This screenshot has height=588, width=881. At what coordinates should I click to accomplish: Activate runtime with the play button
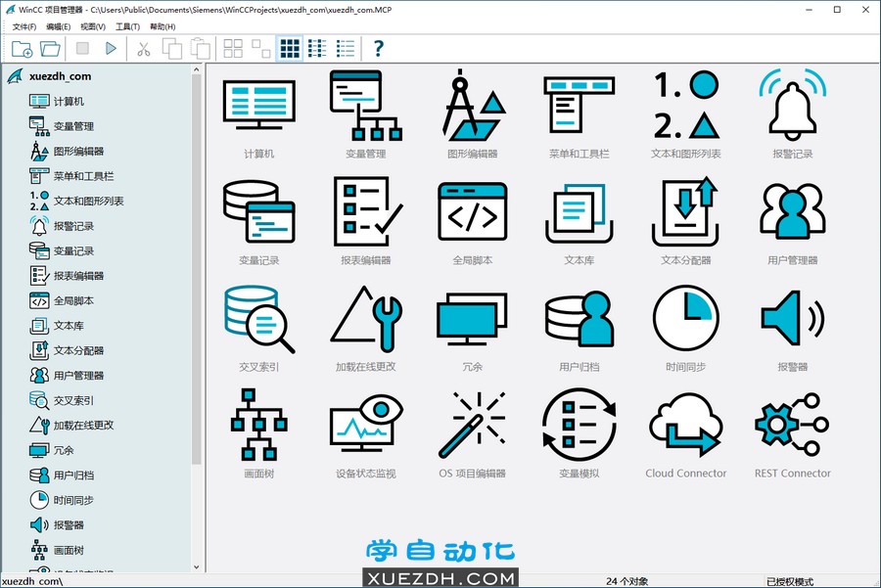111,48
